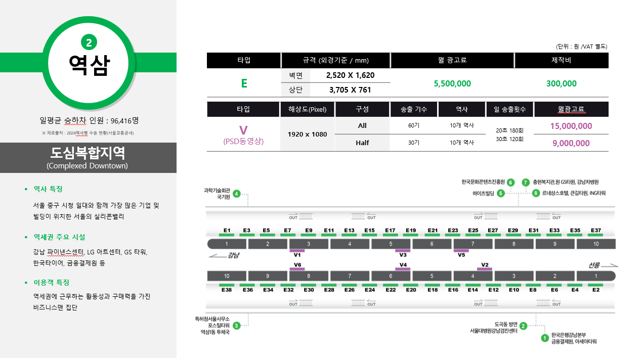This screenshot has height=358, width=644.
Task: Click green location marker number 7
Action: pos(526,182)
